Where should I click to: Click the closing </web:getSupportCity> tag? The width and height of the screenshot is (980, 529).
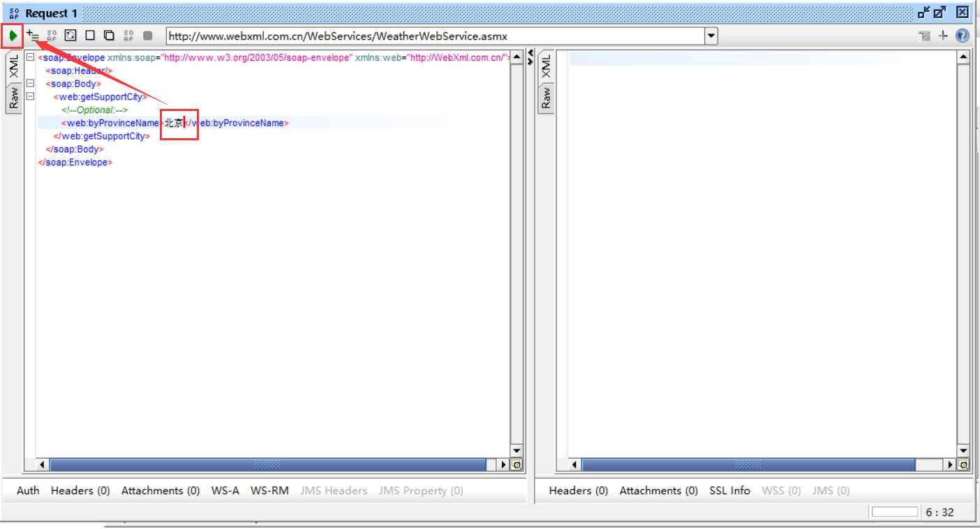click(x=101, y=136)
